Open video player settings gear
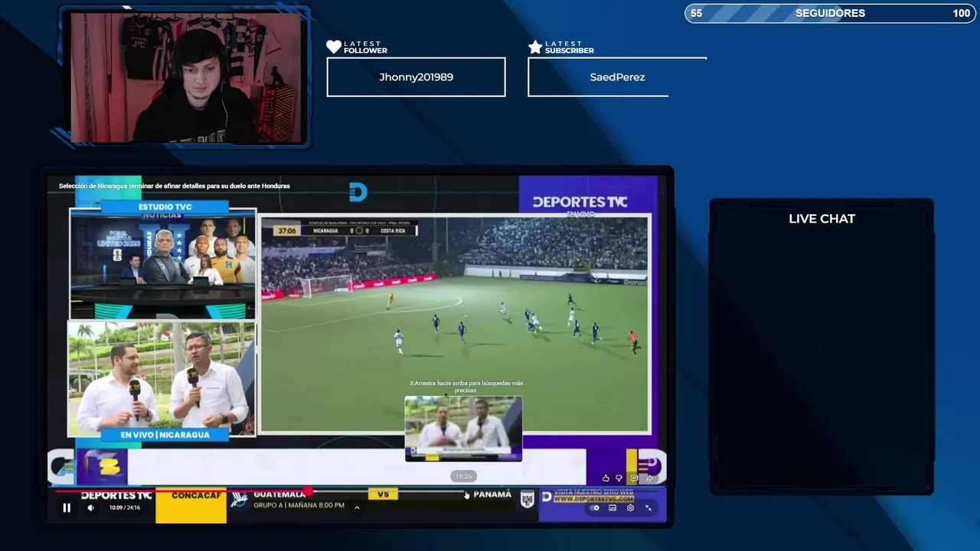 630,507
